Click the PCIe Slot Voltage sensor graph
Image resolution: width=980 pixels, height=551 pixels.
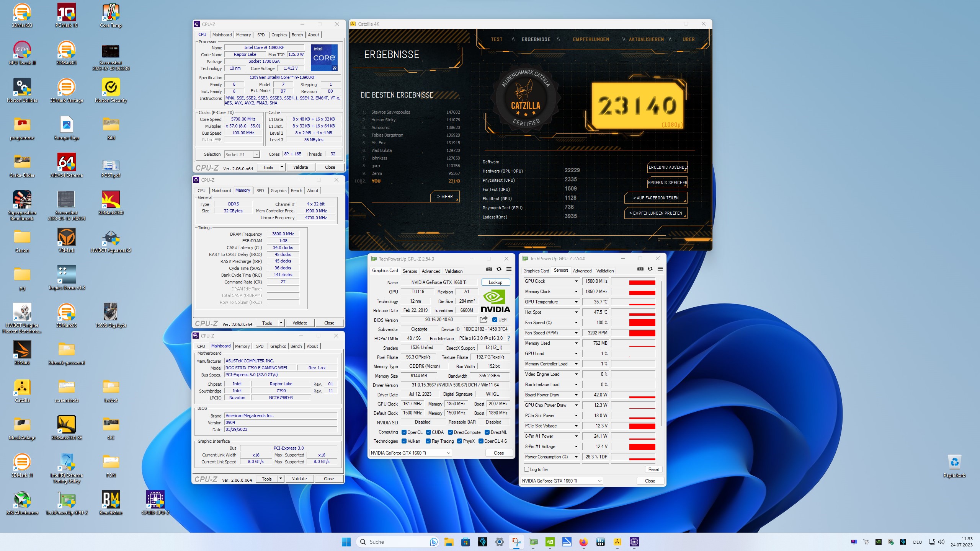(x=633, y=426)
